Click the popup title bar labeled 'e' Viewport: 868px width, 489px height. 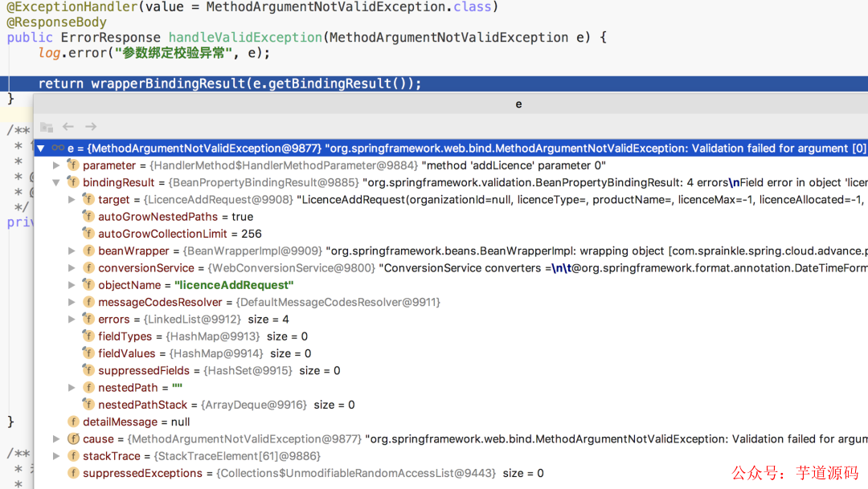tap(451, 104)
